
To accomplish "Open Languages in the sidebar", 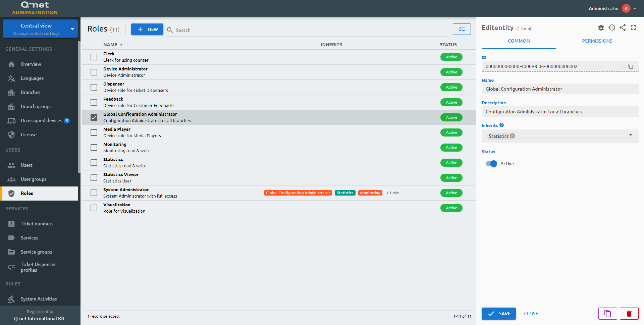I will point(40,78).
